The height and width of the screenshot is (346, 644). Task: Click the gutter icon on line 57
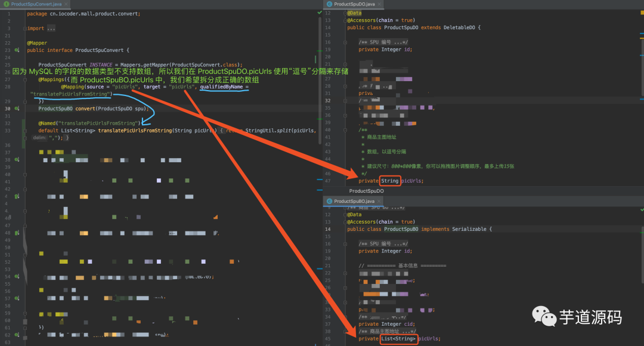point(17,298)
